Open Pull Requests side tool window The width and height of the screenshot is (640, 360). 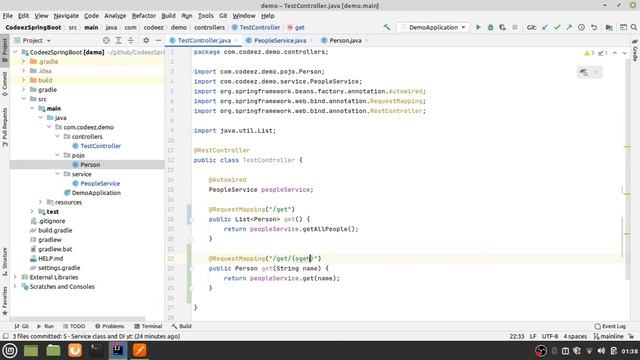pos(4,127)
